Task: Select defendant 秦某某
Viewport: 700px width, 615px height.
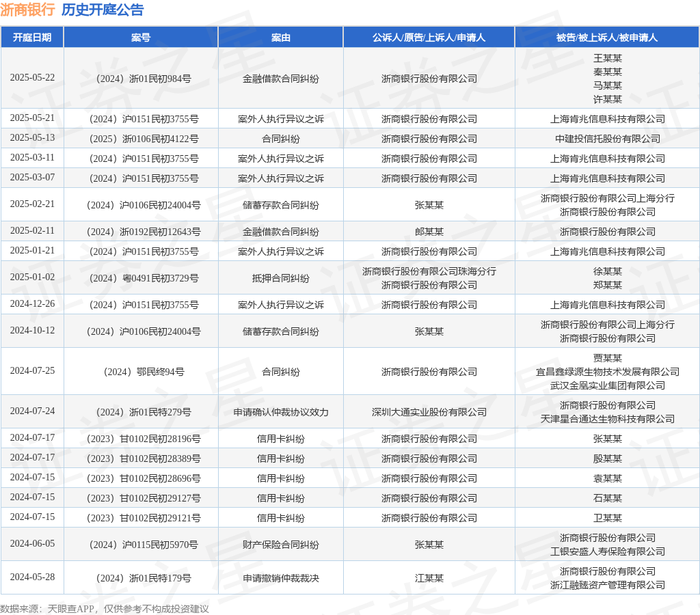Action: click(x=607, y=72)
